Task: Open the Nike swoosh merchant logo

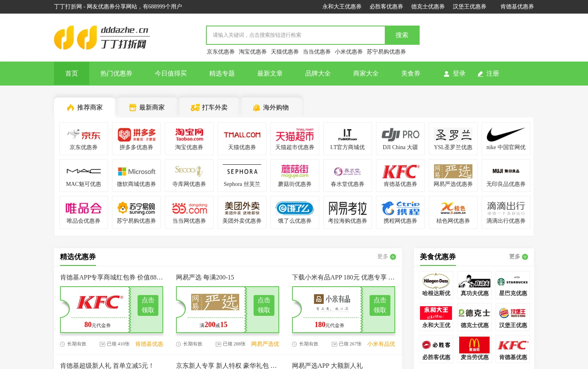Action: pyautogui.click(x=506, y=135)
